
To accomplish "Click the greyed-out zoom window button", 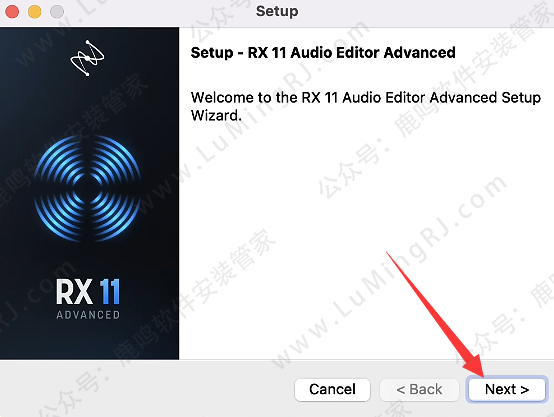I will click(x=57, y=11).
